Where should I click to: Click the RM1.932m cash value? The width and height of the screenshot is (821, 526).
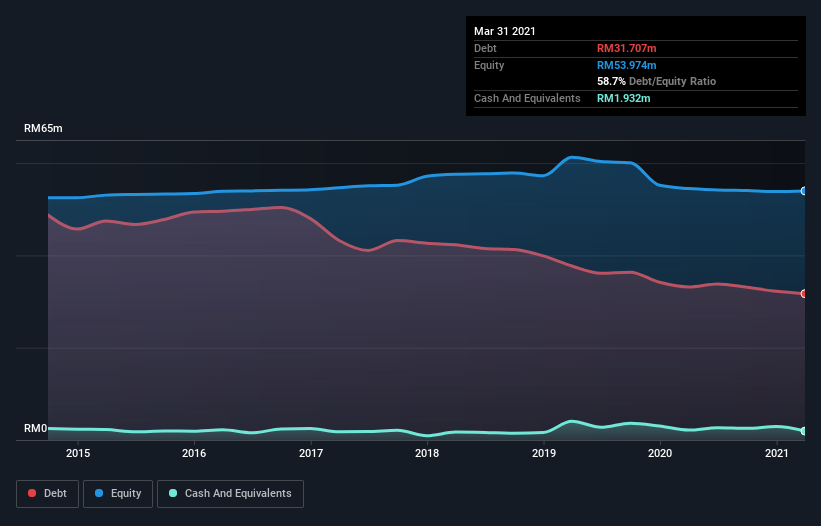[624, 98]
